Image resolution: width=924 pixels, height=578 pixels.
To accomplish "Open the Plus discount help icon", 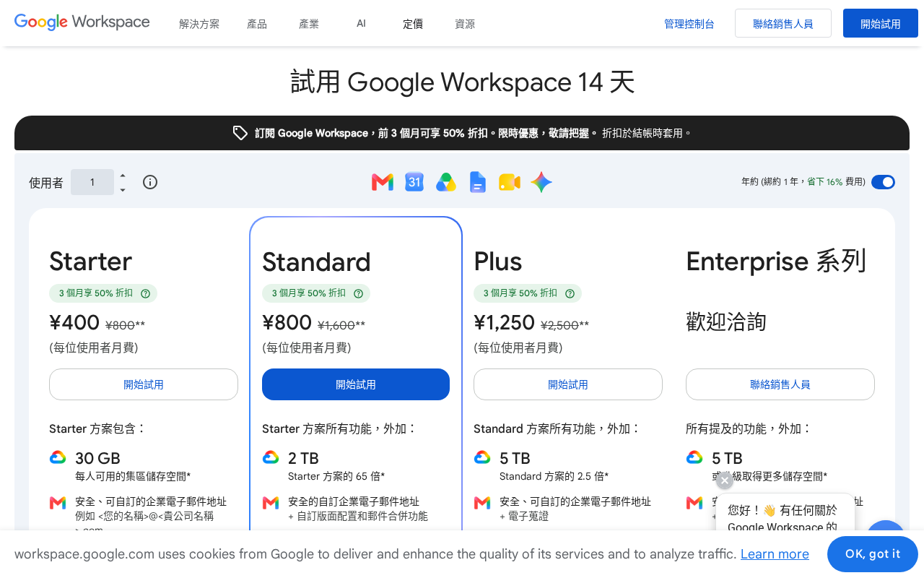I will (x=570, y=293).
